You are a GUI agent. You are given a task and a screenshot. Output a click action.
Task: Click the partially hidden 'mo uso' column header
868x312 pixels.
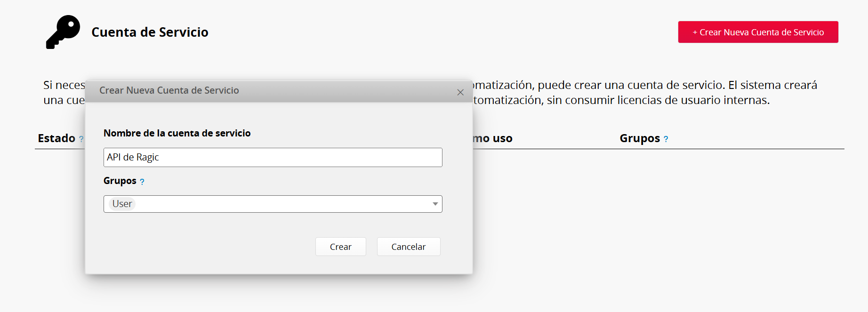pos(493,138)
